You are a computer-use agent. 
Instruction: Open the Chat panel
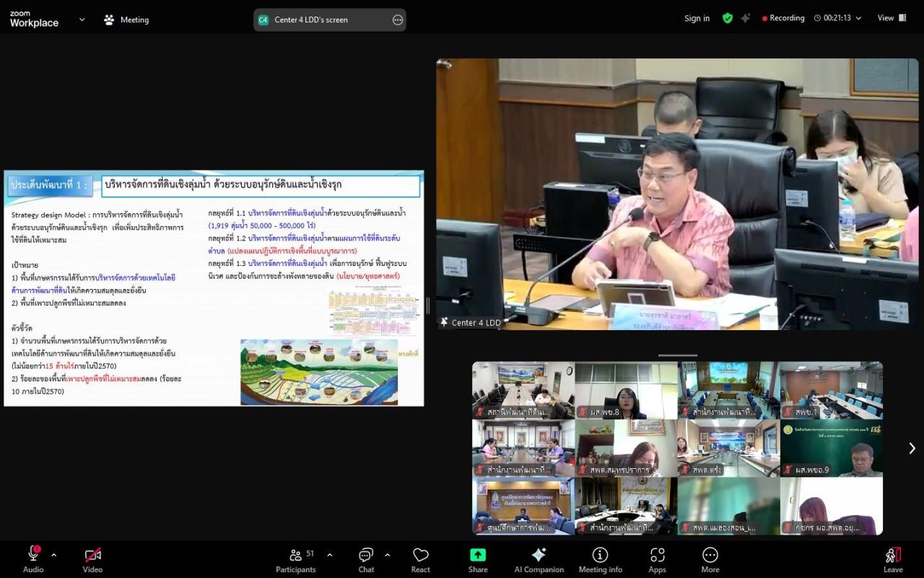[x=366, y=559]
